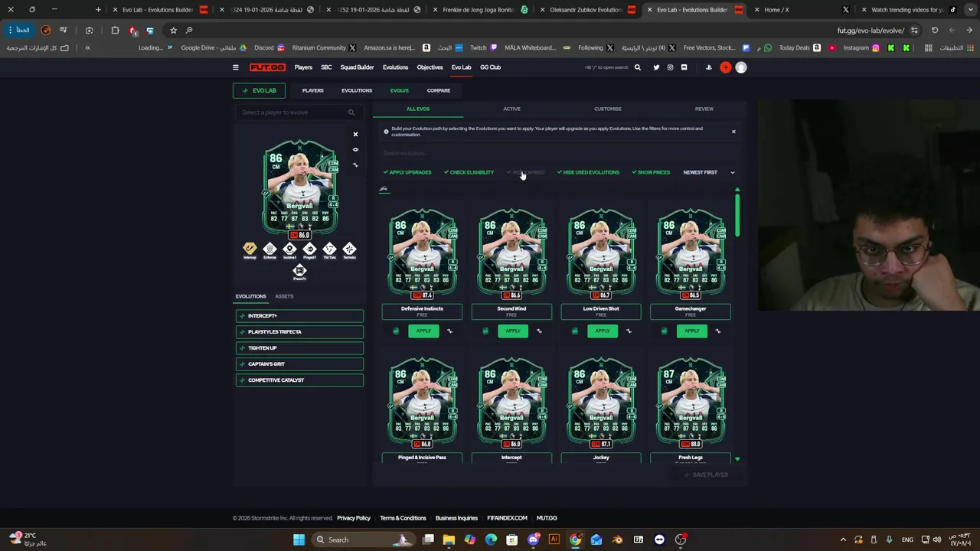
Task: Open the FUT.GG Twitter link icon
Action: pyautogui.click(x=656, y=67)
